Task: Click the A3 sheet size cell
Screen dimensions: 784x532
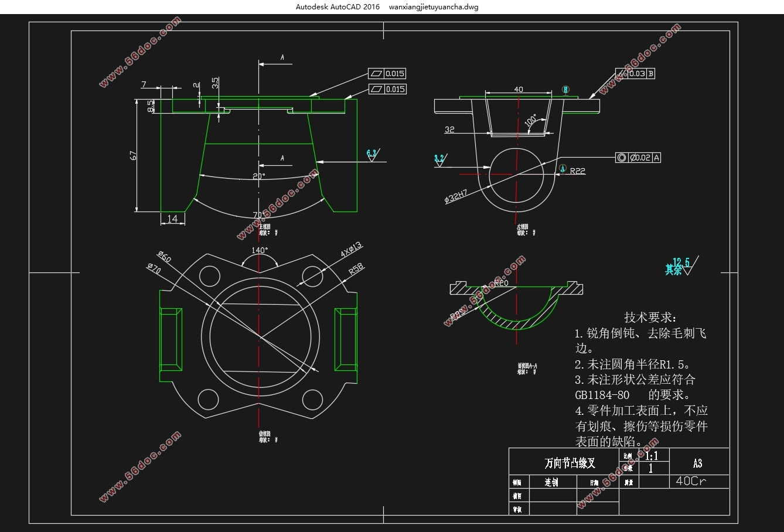Action: coord(697,463)
